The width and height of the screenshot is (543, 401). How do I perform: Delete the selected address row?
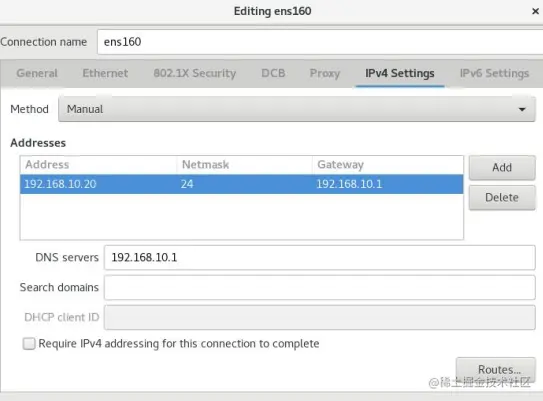(x=502, y=197)
